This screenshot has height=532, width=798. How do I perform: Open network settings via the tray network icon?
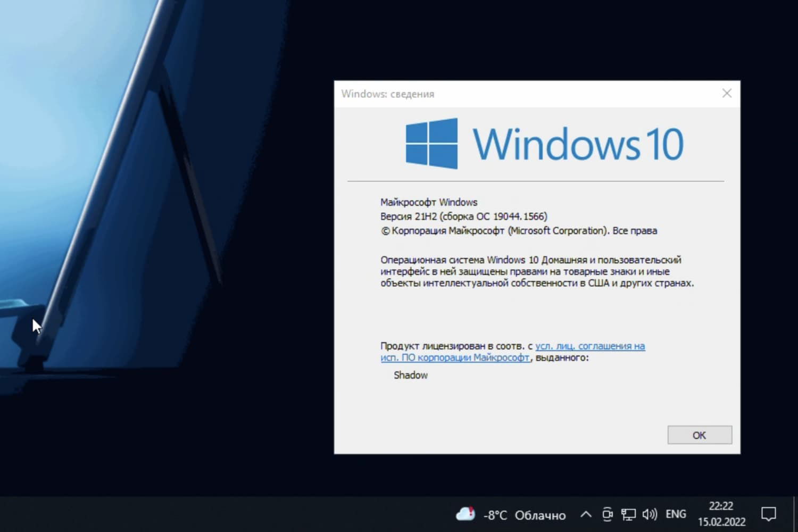pos(628,514)
